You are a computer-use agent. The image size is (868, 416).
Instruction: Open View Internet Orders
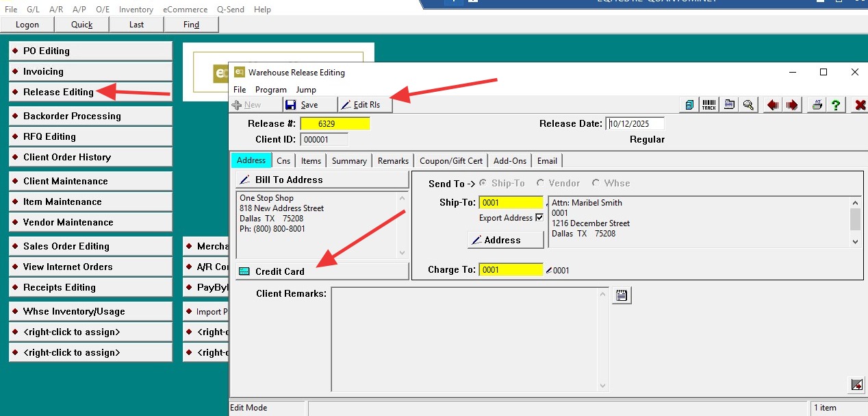91,267
